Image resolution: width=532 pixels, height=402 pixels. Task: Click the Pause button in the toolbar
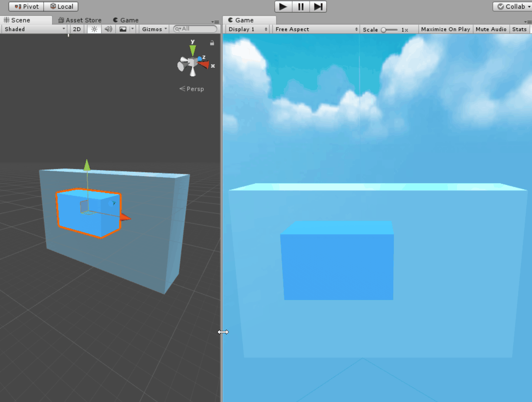[300, 7]
